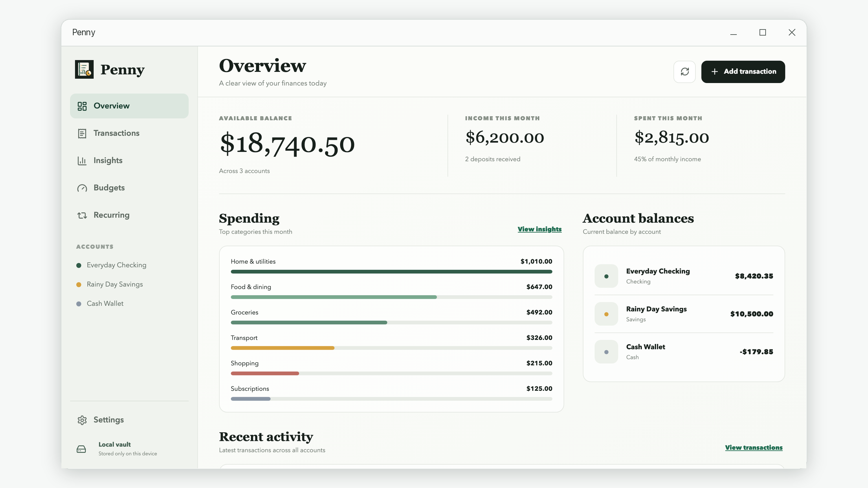Image resolution: width=868 pixels, height=488 pixels.
Task: Select Budgets in the navigation
Action: pyautogui.click(x=129, y=188)
